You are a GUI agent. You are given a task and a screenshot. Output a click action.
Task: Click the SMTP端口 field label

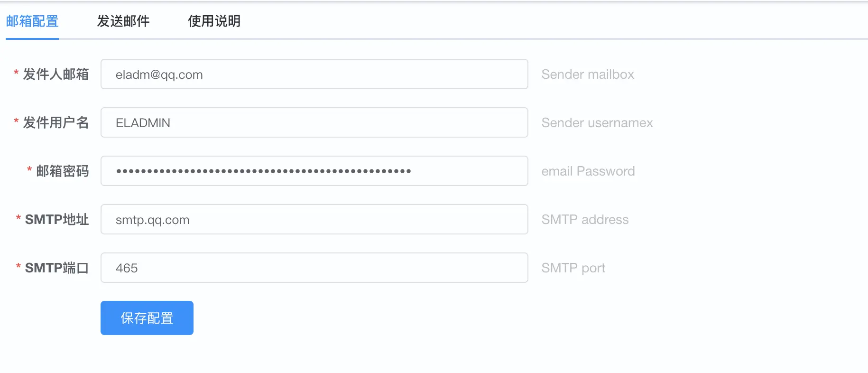click(57, 268)
